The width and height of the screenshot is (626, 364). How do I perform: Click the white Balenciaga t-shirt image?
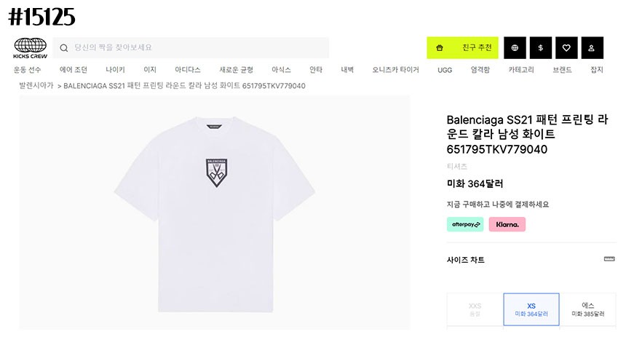pyautogui.click(x=215, y=213)
